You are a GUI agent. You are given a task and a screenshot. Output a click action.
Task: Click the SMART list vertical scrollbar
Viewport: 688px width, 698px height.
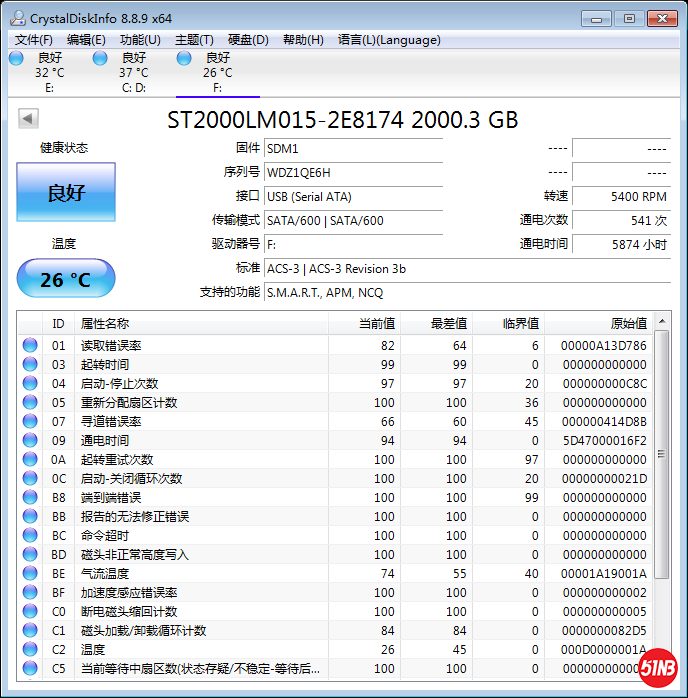(661, 450)
